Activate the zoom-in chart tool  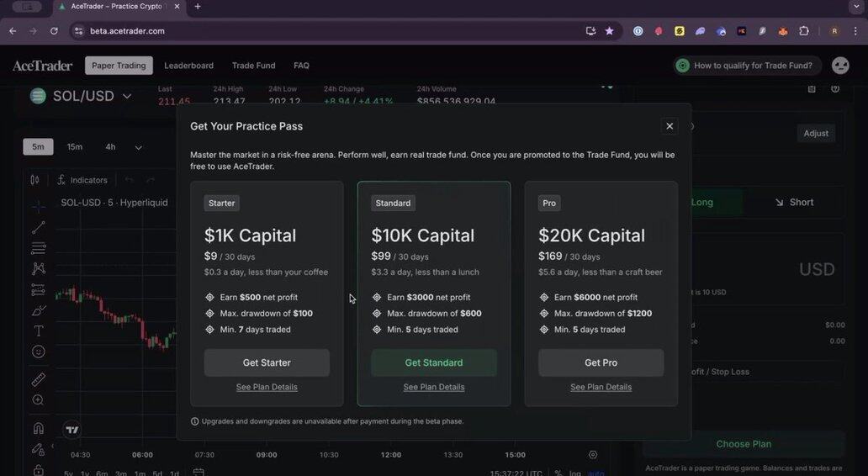click(x=38, y=400)
